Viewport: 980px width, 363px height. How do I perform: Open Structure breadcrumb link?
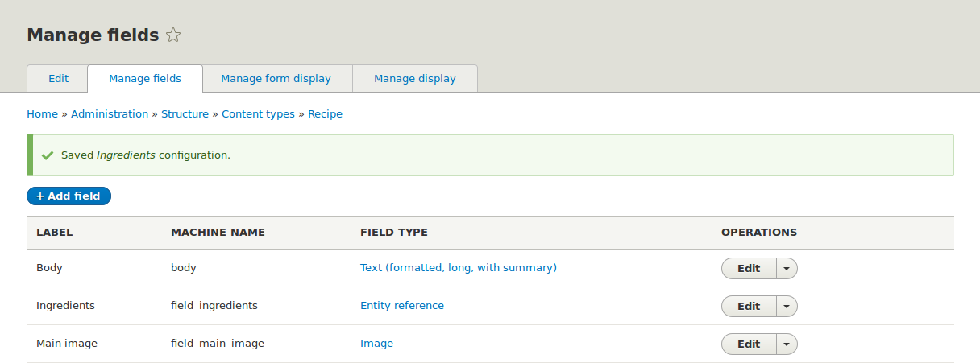pos(185,114)
